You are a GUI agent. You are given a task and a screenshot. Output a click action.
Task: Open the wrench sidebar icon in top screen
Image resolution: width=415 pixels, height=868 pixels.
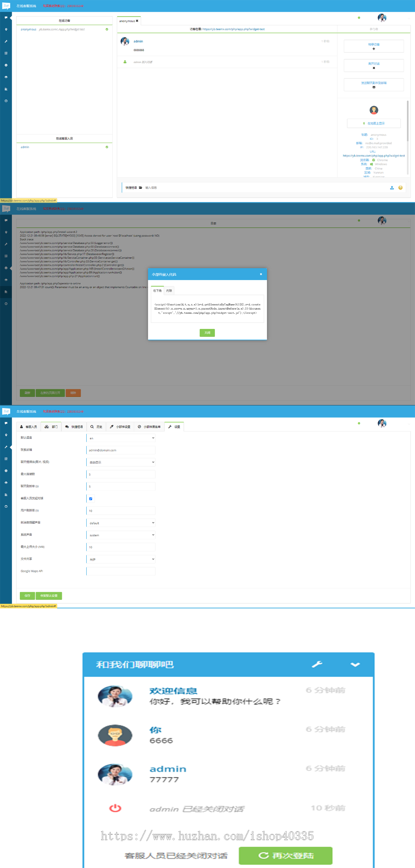(6, 42)
